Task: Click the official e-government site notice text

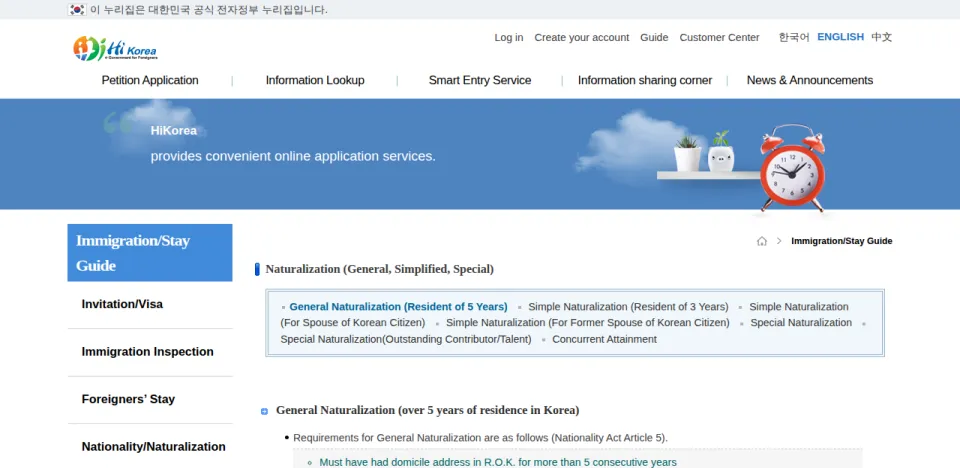Action: point(208,10)
